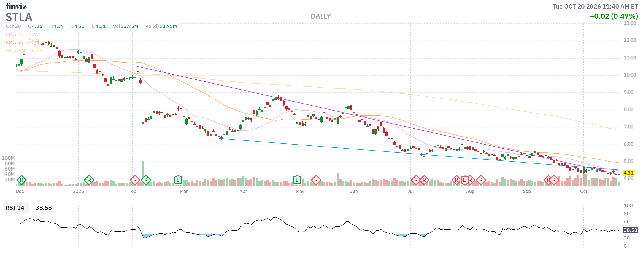Open the first red R marker after Sep
Screen dimensions: 644x253
click(x=548, y=180)
